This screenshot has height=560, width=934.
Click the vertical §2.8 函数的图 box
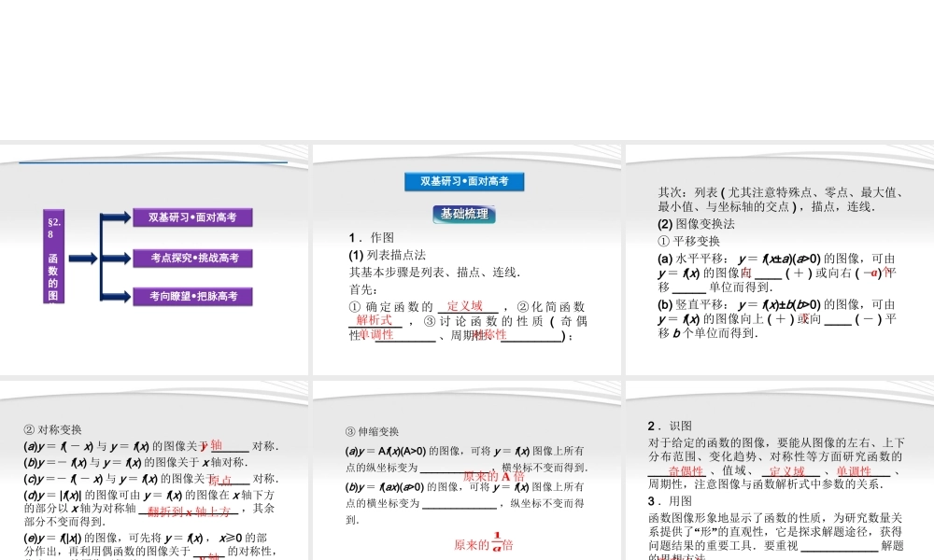pyautogui.click(x=53, y=257)
